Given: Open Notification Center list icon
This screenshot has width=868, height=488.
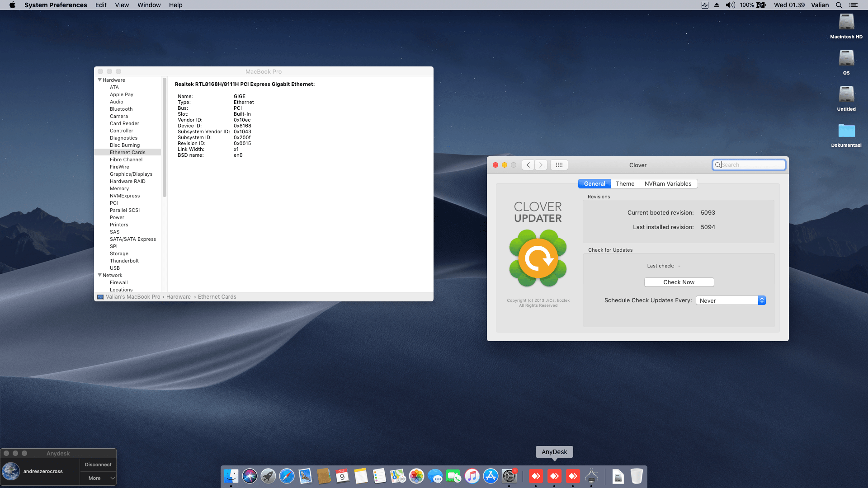Looking at the screenshot, I should coord(854,5).
